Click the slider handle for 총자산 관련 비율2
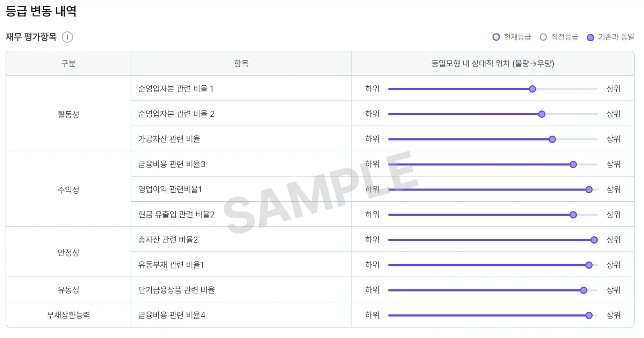The width and height of the screenshot is (644, 338). [594, 240]
